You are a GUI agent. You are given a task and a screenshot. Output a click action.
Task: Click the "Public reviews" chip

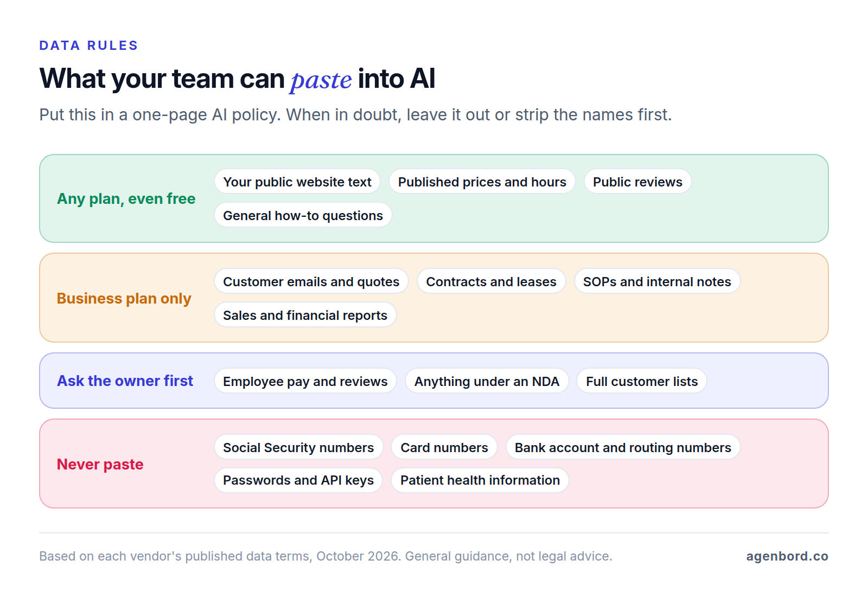tap(637, 182)
